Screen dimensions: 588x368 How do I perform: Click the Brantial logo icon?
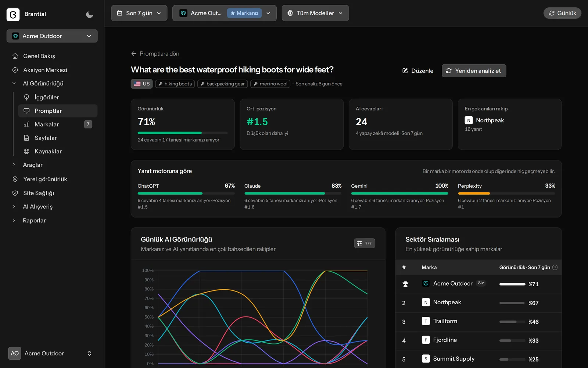tap(13, 14)
